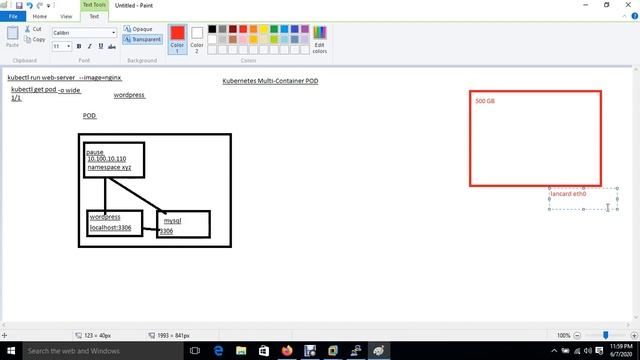Copy the selected text
The width and height of the screenshot is (640, 360).
tap(34, 39)
